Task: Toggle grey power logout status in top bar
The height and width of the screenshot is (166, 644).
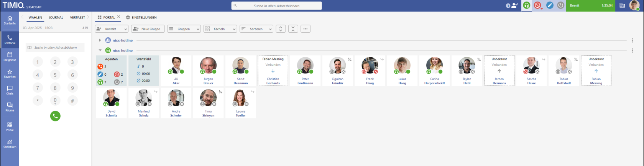Action: coord(560,5)
